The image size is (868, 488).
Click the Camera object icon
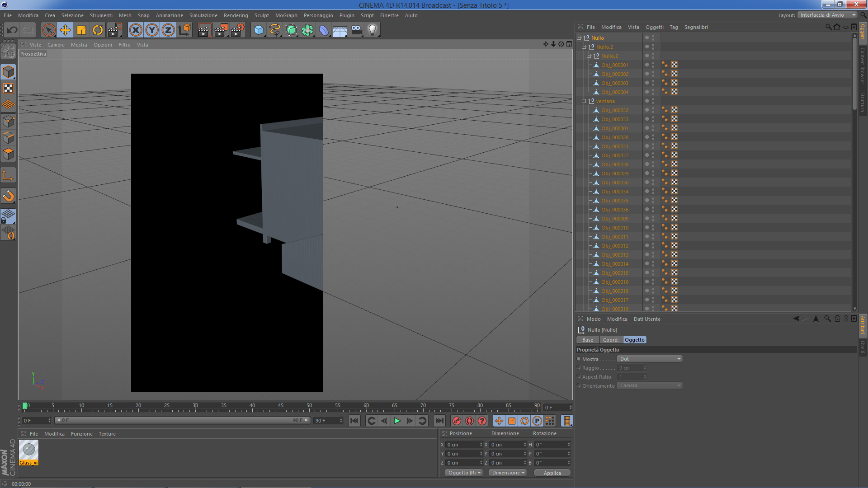[356, 30]
